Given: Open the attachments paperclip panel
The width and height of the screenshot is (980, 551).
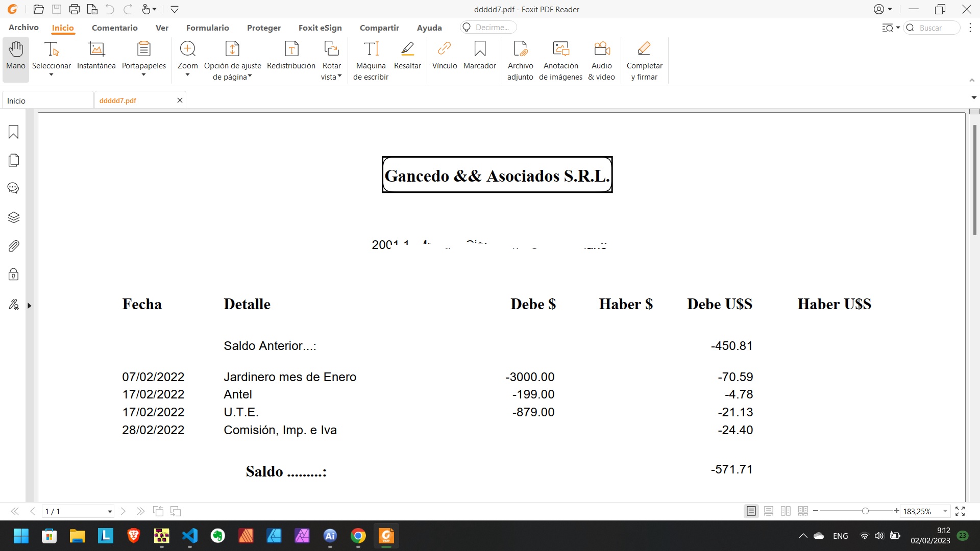Looking at the screenshot, I should (x=14, y=246).
